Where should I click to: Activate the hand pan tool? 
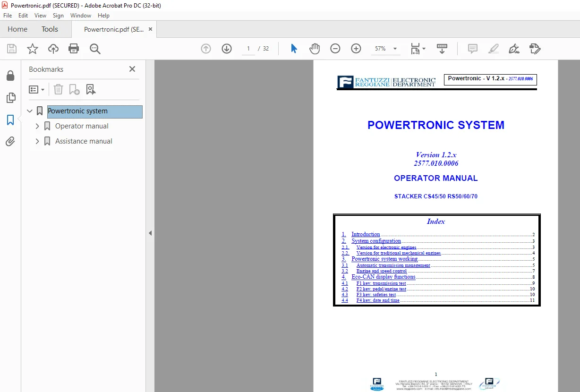315,49
